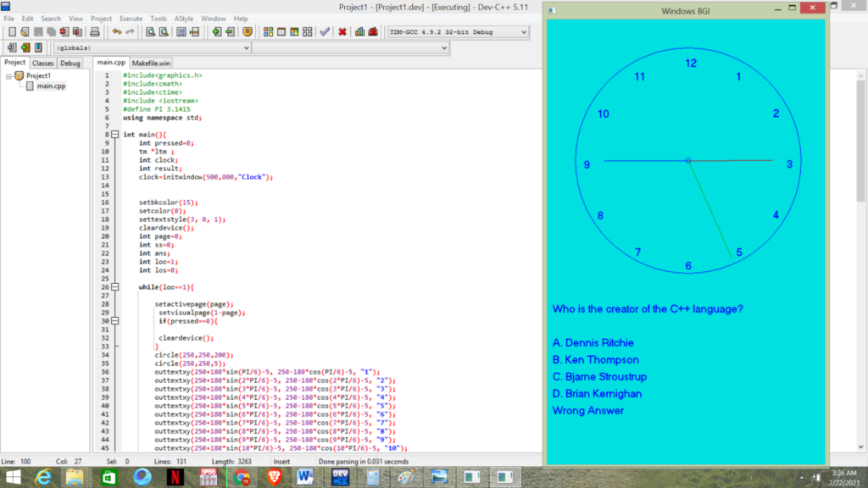Click the Rebuild All toolbar icon

coord(307,32)
